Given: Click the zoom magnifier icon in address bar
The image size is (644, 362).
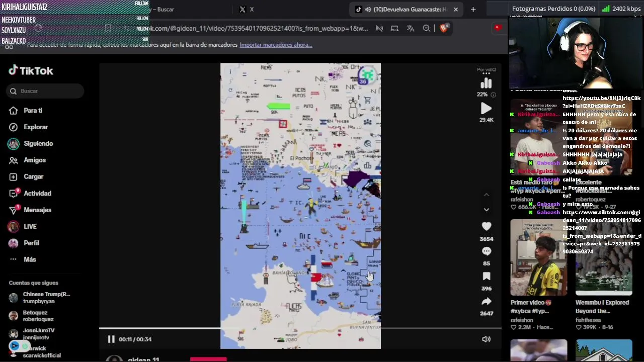Looking at the screenshot, I should (427, 28).
